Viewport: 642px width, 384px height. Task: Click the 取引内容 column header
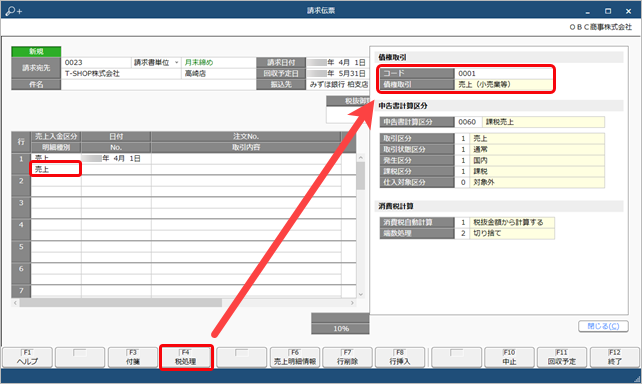(x=246, y=147)
